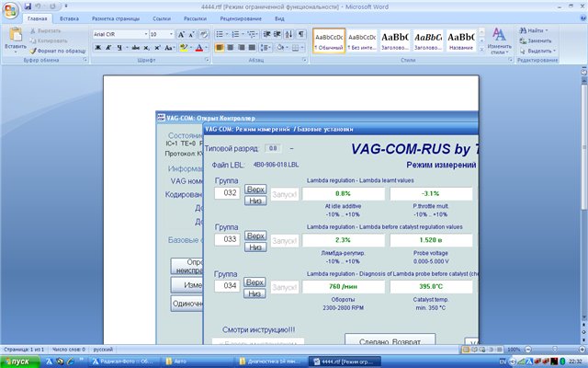Switch to the Ссылки ribbon tab
The image size is (588, 368).
(x=162, y=18)
